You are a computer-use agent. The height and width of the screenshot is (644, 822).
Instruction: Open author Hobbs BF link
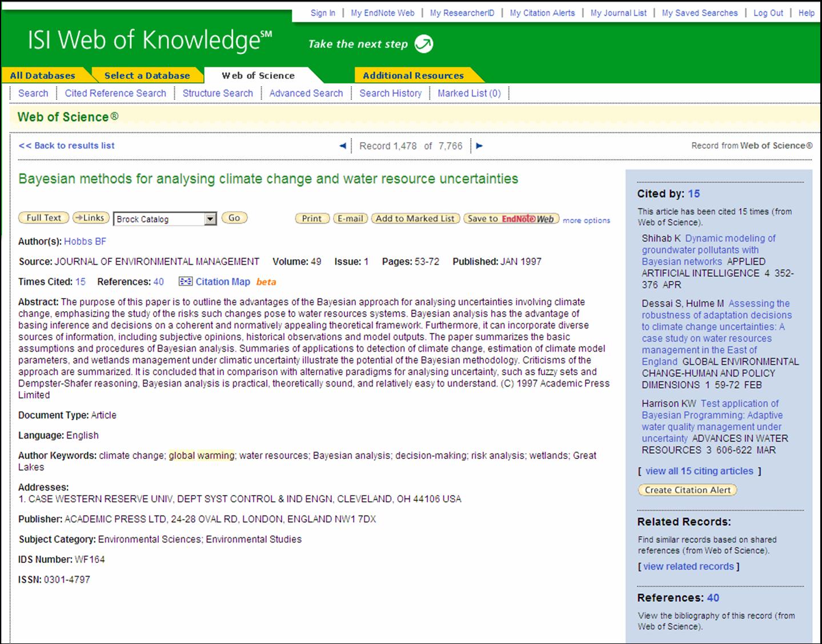coord(85,241)
